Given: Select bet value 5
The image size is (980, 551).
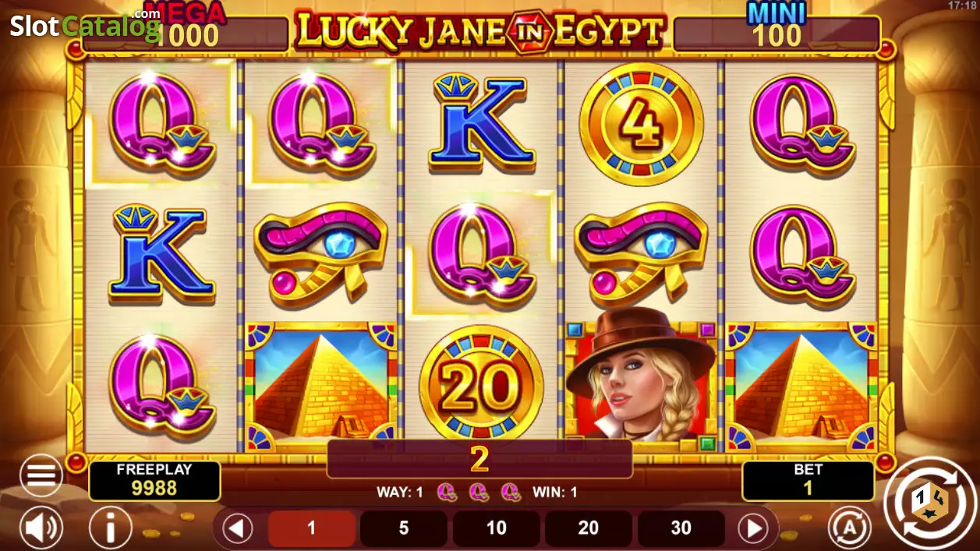Looking at the screenshot, I should pyautogui.click(x=404, y=528).
